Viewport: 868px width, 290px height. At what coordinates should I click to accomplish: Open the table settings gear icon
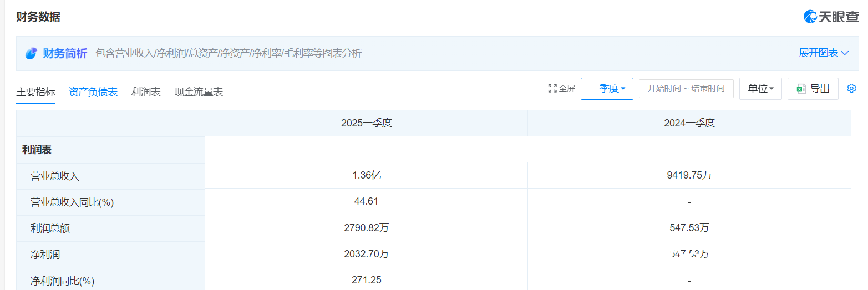[851, 88]
